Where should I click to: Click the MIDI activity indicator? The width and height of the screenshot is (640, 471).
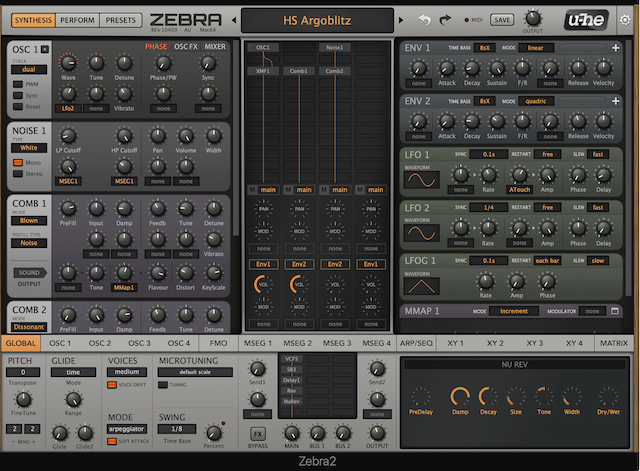pos(467,20)
